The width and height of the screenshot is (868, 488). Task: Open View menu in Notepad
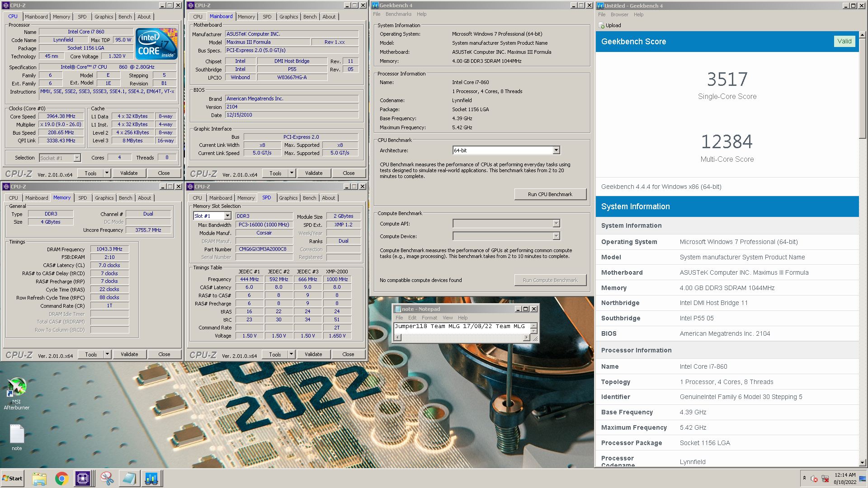pos(448,318)
